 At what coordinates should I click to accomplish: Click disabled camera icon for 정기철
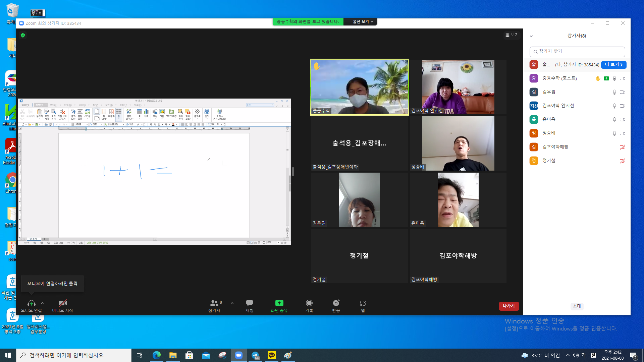click(x=623, y=161)
